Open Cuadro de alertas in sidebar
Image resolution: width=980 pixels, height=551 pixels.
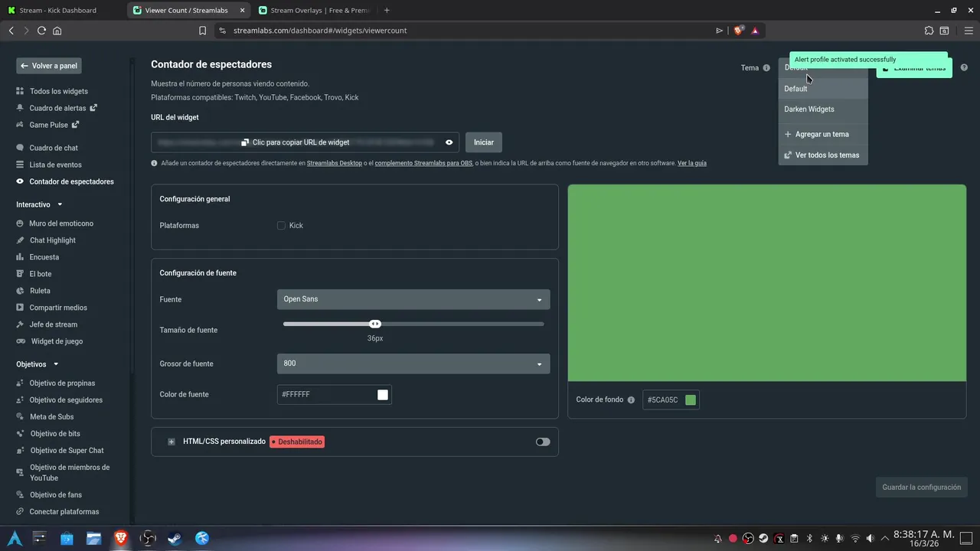[x=57, y=108]
